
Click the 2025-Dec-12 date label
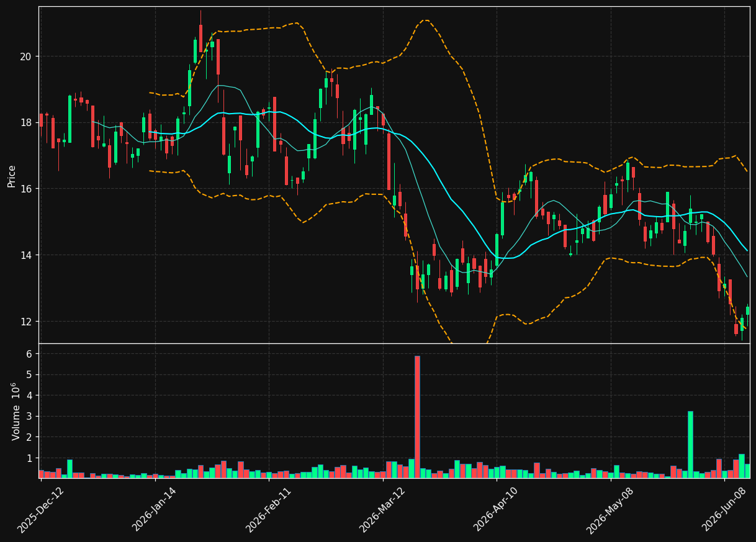(40, 510)
